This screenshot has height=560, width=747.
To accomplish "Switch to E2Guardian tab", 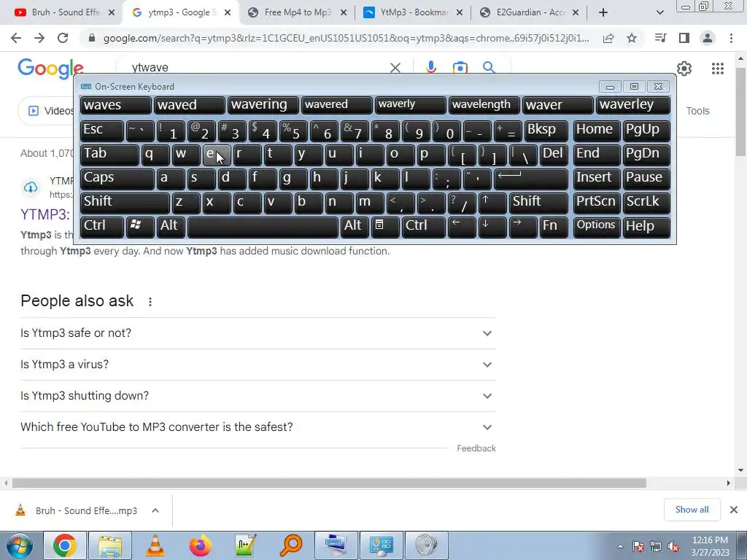I will click(x=529, y=12).
